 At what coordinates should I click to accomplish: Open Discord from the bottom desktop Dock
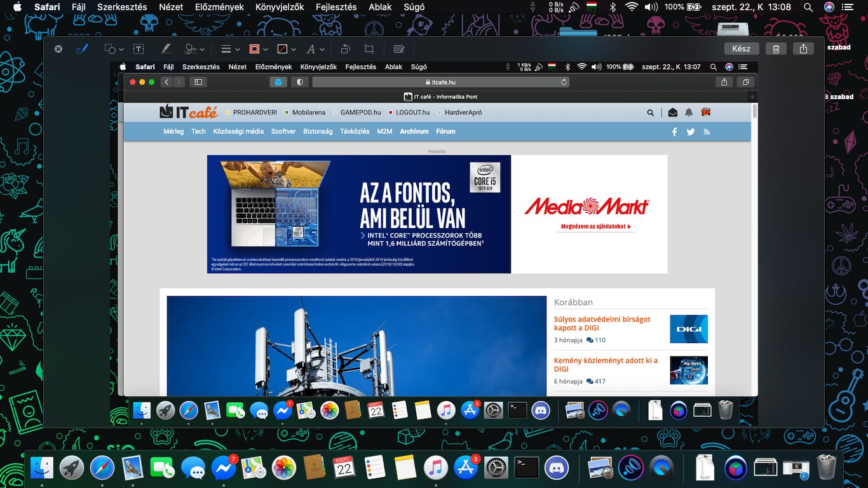[557, 468]
